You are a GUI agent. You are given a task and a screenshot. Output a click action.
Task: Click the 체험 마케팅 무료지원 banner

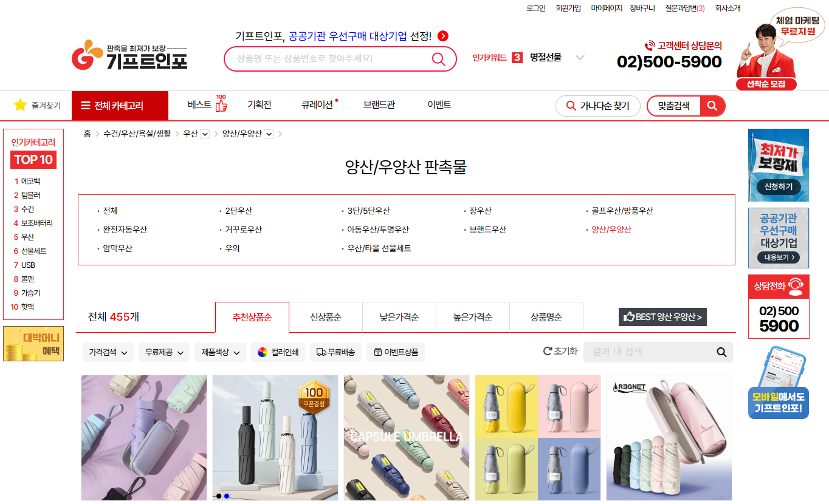(x=780, y=49)
